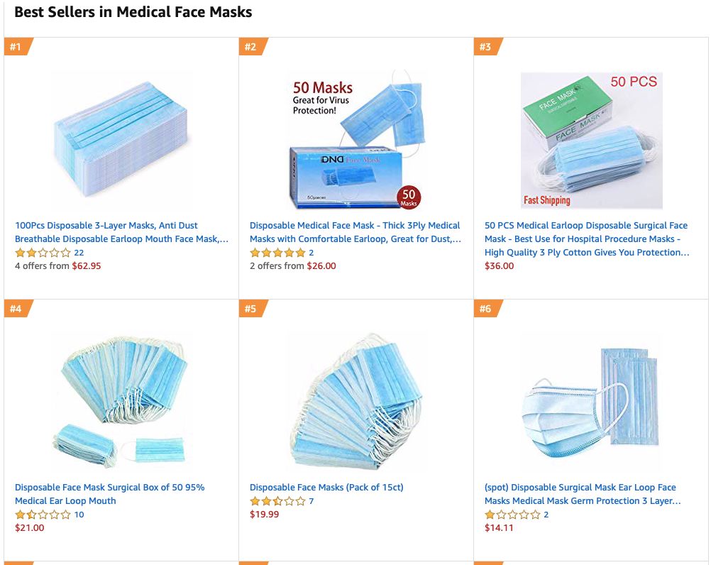Click star rating of 100Pcs Disposable masks
Viewport: 728px width, 565px height.
click(43, 253)
